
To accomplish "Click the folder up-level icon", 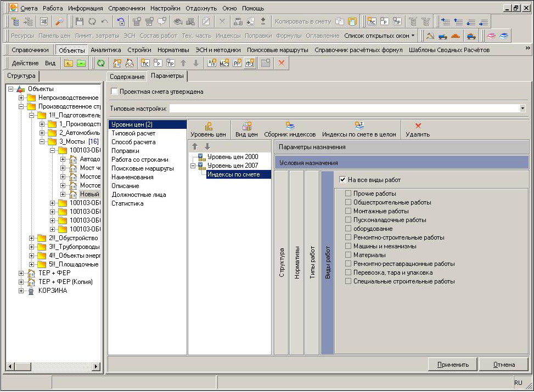I will [68, 63].
